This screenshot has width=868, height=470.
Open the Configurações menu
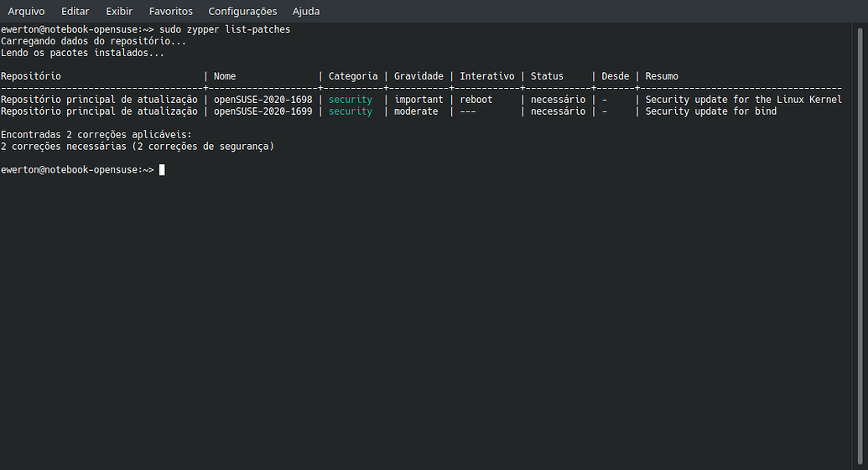(242, 11)
